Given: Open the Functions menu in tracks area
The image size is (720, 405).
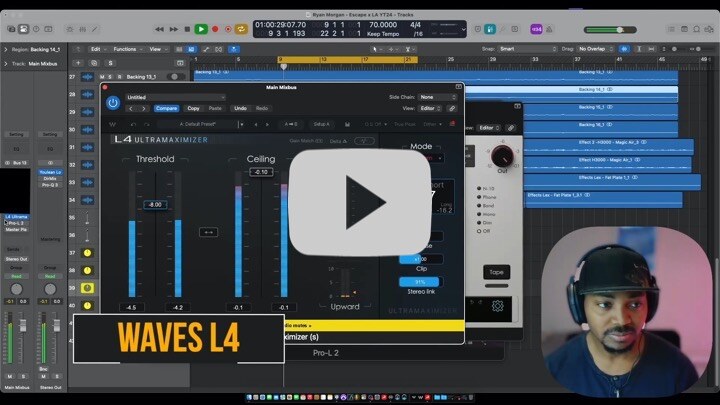Looking at the screenshot, I should coord(126,48).
